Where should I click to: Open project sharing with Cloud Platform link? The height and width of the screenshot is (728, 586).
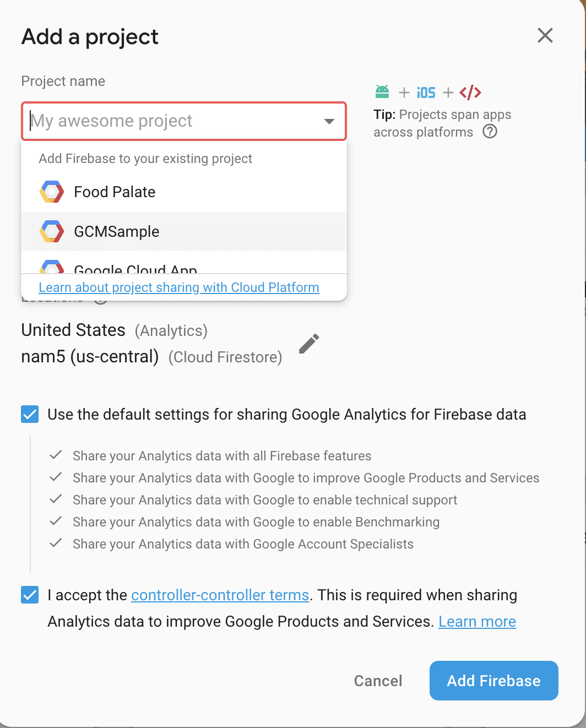[x=178, y=287]
